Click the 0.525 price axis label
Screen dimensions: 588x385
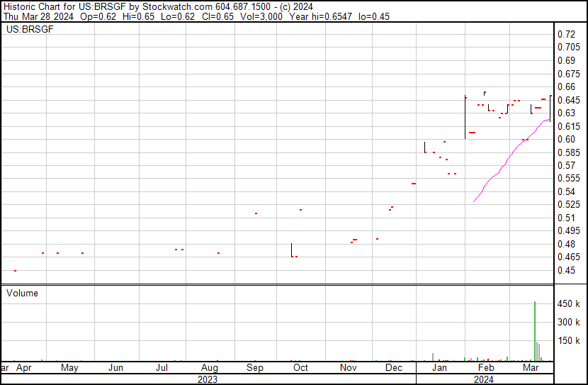(568, 205)
